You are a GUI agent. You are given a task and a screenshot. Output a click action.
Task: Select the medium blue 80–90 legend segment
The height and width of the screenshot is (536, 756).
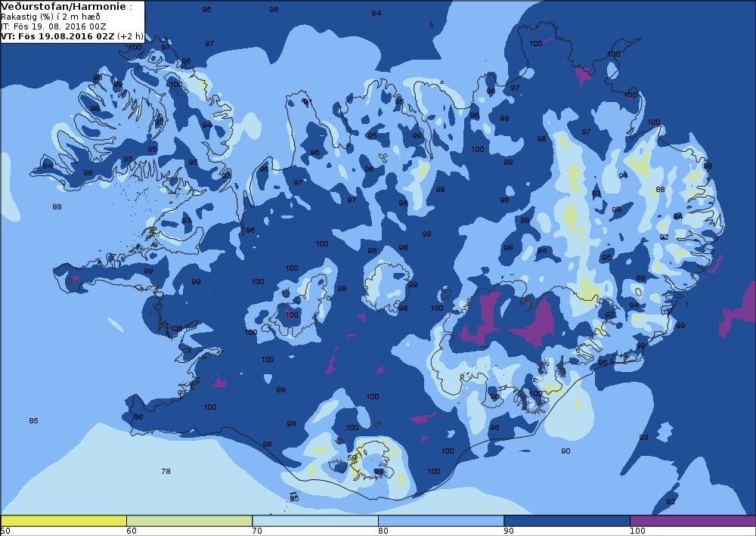[x=442, y=521]
